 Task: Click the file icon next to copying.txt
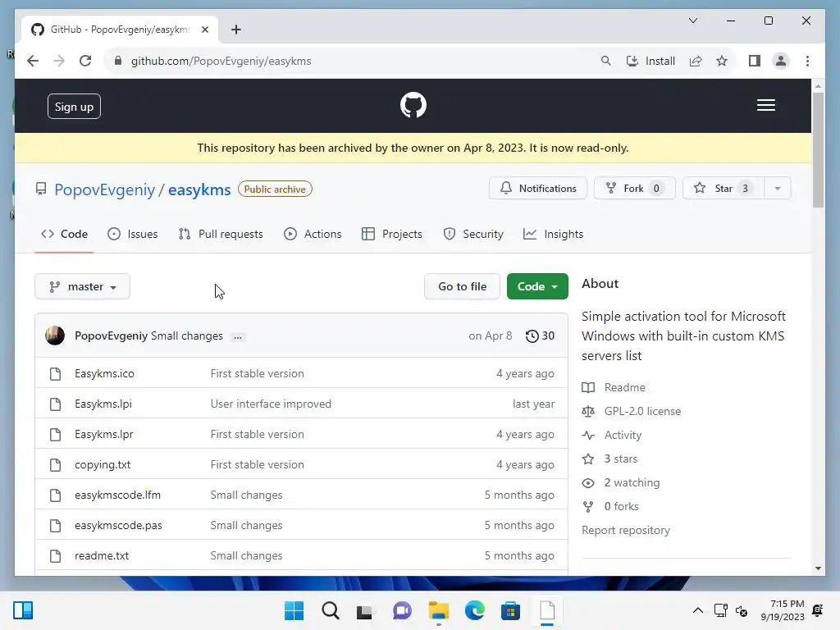coord(55,465)
